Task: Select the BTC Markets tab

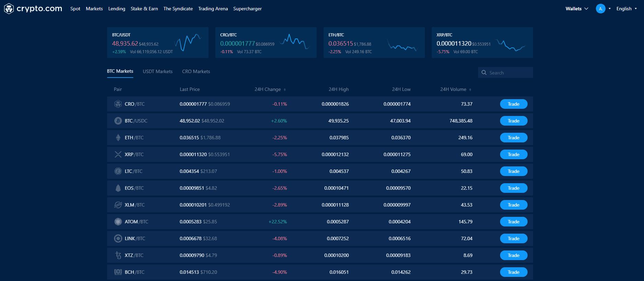Action: pos(120,71)
